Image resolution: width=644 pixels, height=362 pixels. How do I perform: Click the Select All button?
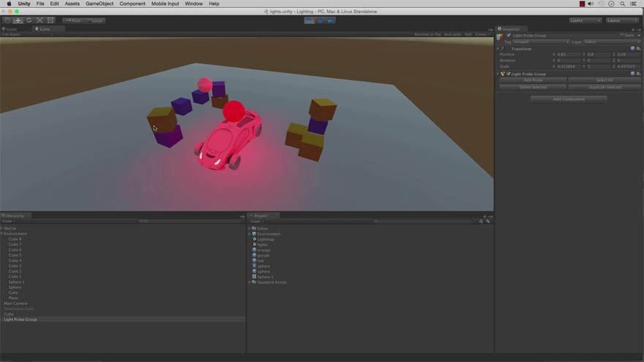point(604,80)
